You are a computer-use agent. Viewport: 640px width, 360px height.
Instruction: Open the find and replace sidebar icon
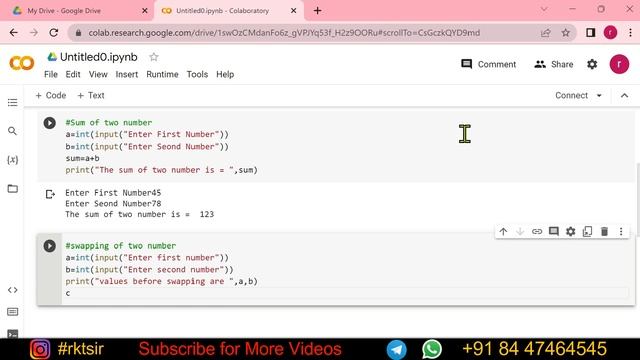pyautogui.click(x=13, y=131)
